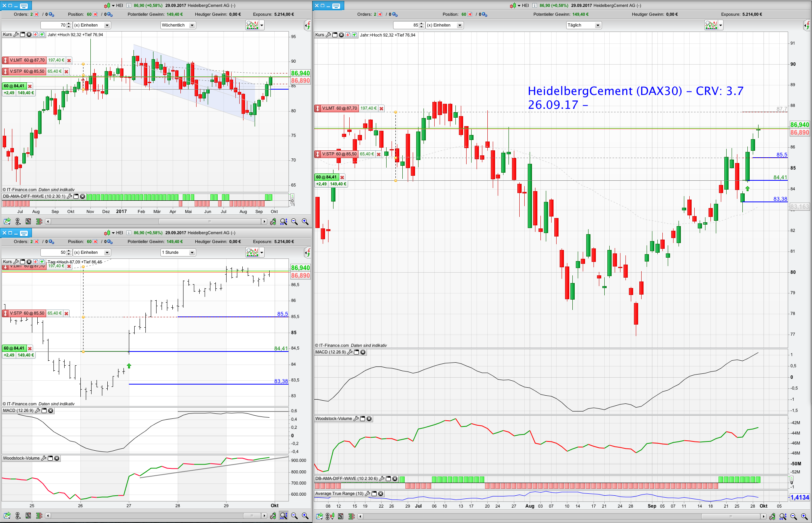The width and height of the screenshot is (812, 523).
Task: Close the 60@84,41 position in hourly chart
Action: tap(30, 348)
